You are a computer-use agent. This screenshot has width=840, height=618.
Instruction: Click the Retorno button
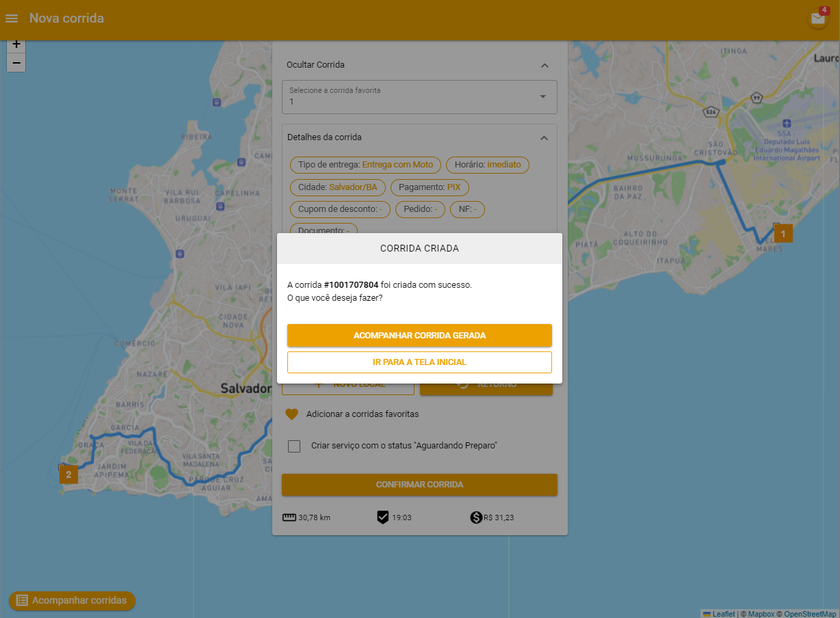(x=486, y=384)
